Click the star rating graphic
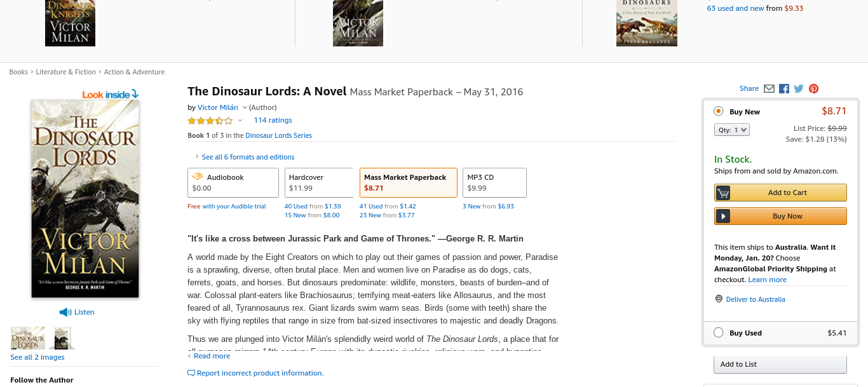Viewport: 868px width, 387px height. click(210, 120)
